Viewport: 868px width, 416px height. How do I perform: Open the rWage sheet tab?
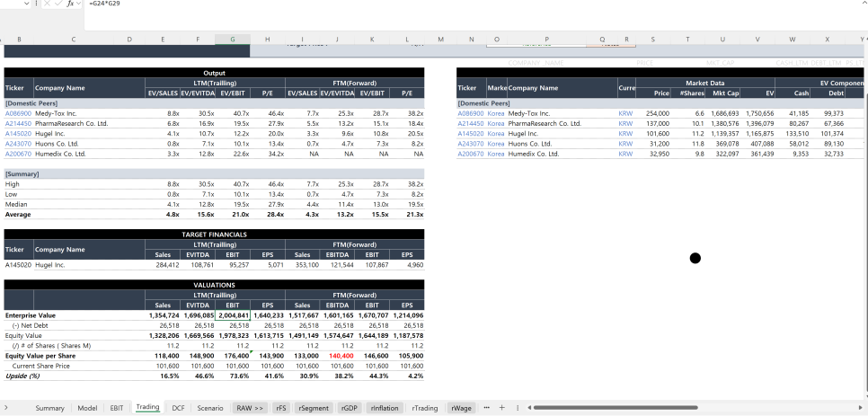point(462,408)
